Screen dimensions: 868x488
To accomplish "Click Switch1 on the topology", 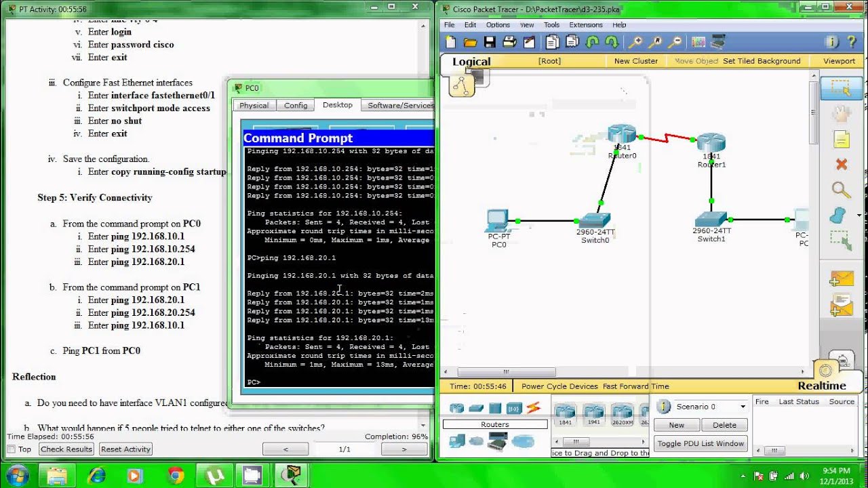I will (711, 219).
